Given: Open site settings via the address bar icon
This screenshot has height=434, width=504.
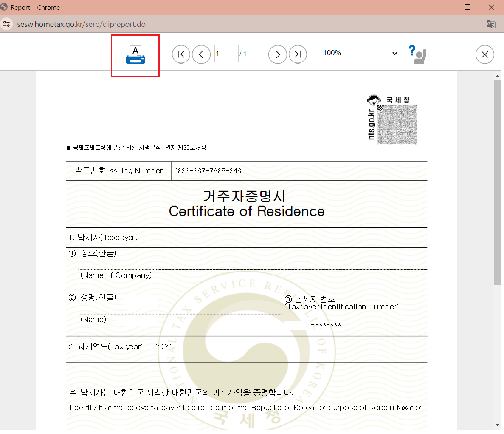Looking at the screenshot, I should pyautogui.click(x=7, y=24).
